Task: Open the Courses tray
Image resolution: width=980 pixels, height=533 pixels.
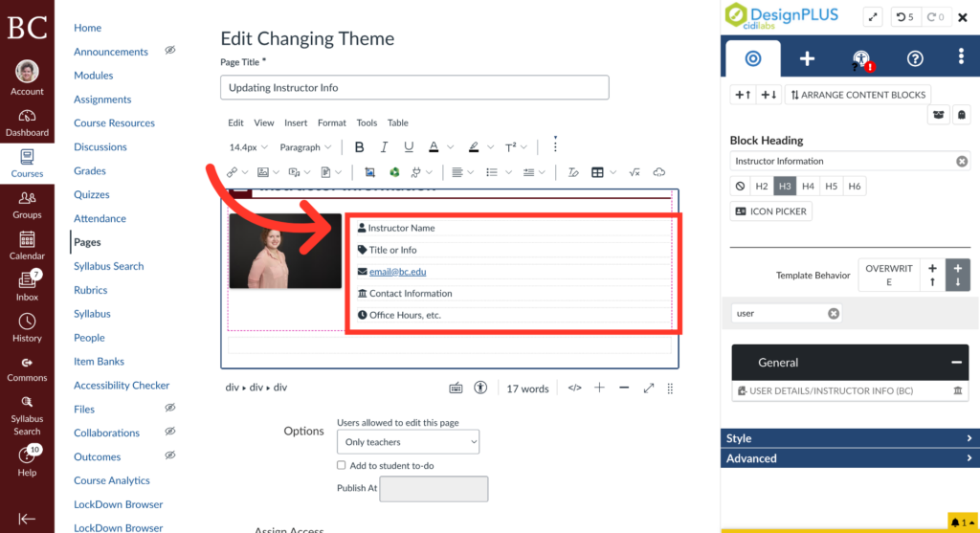Action: coord(27,163)
